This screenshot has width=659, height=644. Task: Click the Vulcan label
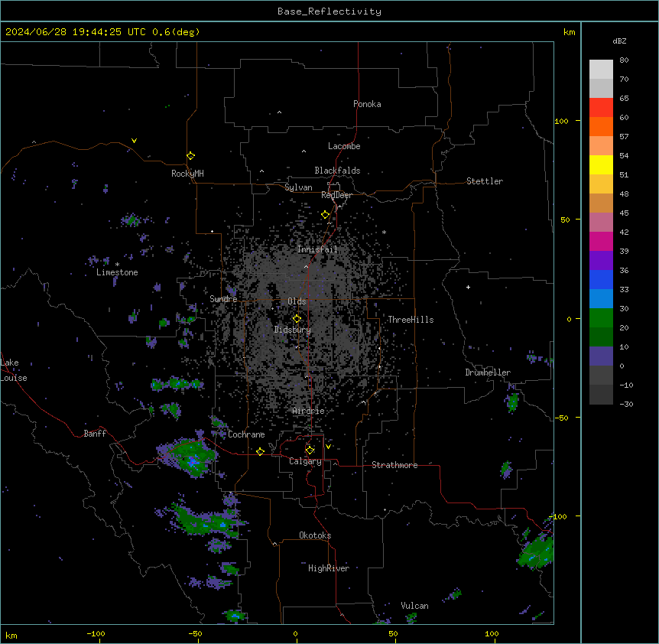point(415,606)
